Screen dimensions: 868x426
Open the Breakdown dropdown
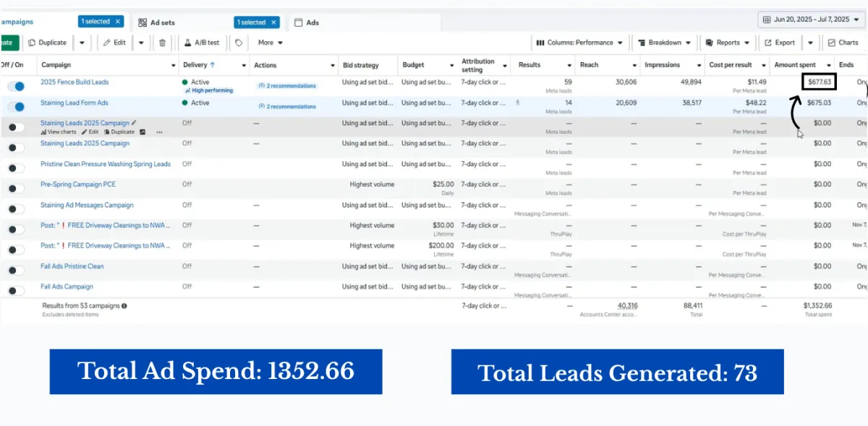tap(665, 43)
